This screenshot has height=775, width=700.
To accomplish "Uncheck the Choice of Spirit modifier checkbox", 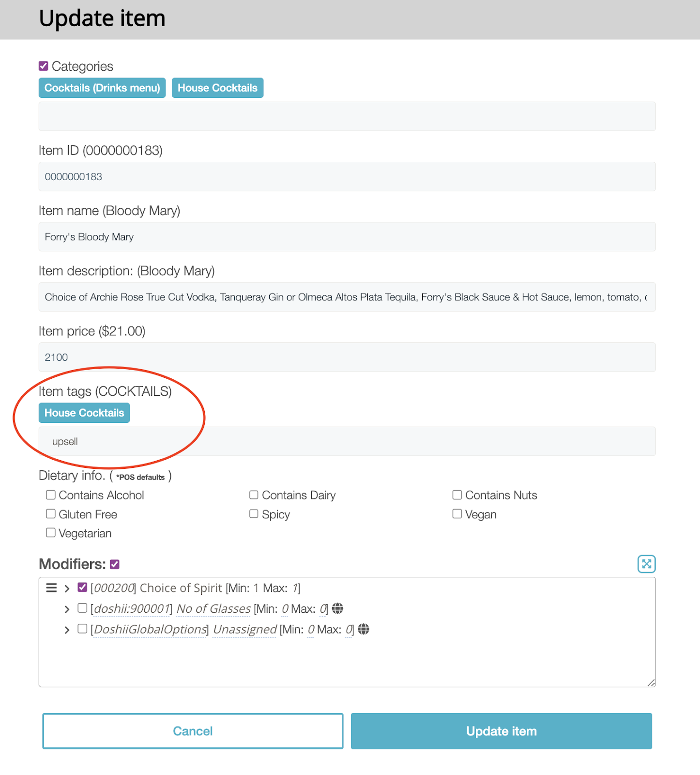I will click(x=82, y=587).
